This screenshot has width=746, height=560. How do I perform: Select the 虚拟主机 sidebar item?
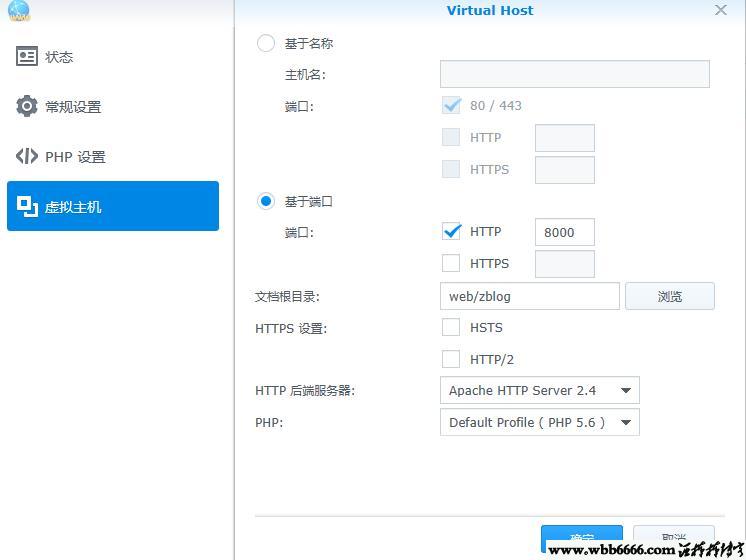coord(113,206)
